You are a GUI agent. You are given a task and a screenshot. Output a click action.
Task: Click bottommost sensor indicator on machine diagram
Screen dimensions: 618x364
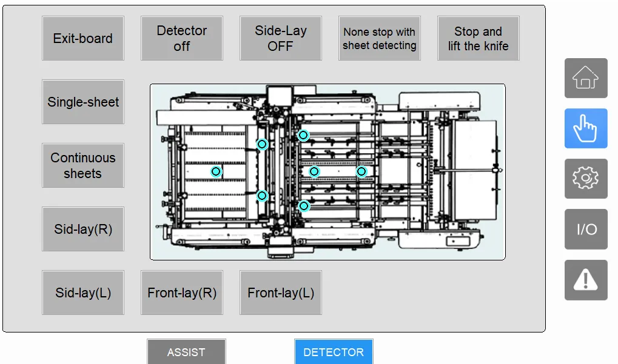click(x=304, y=206)
